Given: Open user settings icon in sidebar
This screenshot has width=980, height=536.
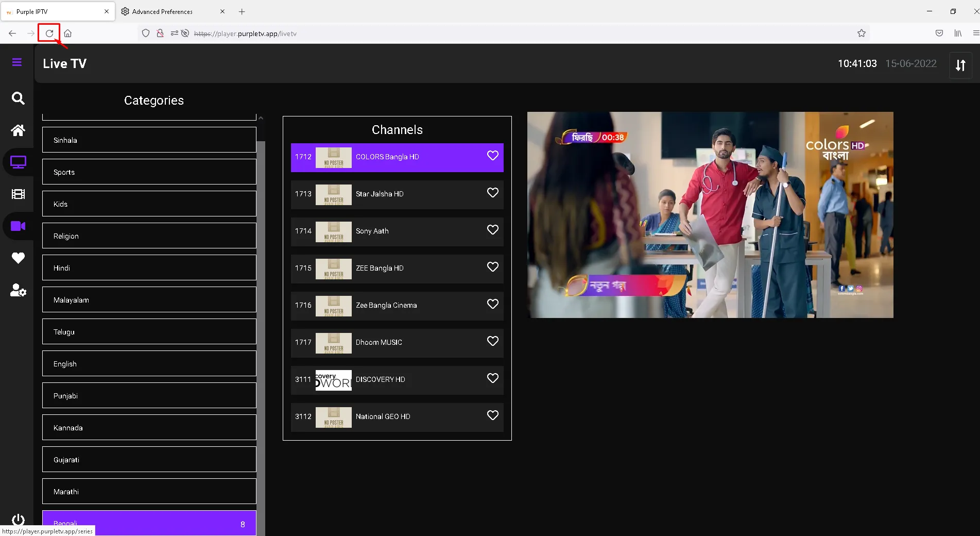Looking at the screenshot, I should pos(18,290).
